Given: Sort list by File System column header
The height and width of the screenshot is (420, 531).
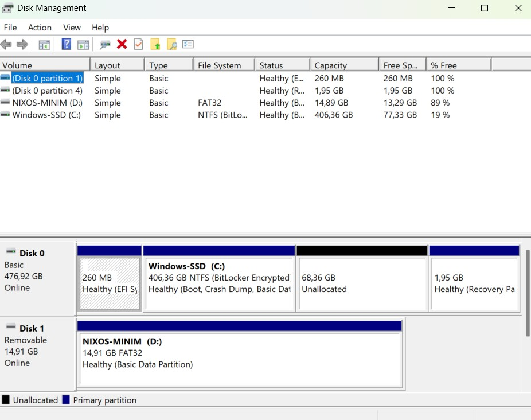Looking at the screenshot, I should tap(222, 65).
